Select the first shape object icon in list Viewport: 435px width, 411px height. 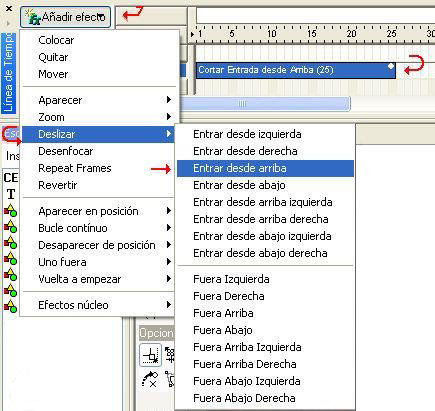[x=10, y=211]
